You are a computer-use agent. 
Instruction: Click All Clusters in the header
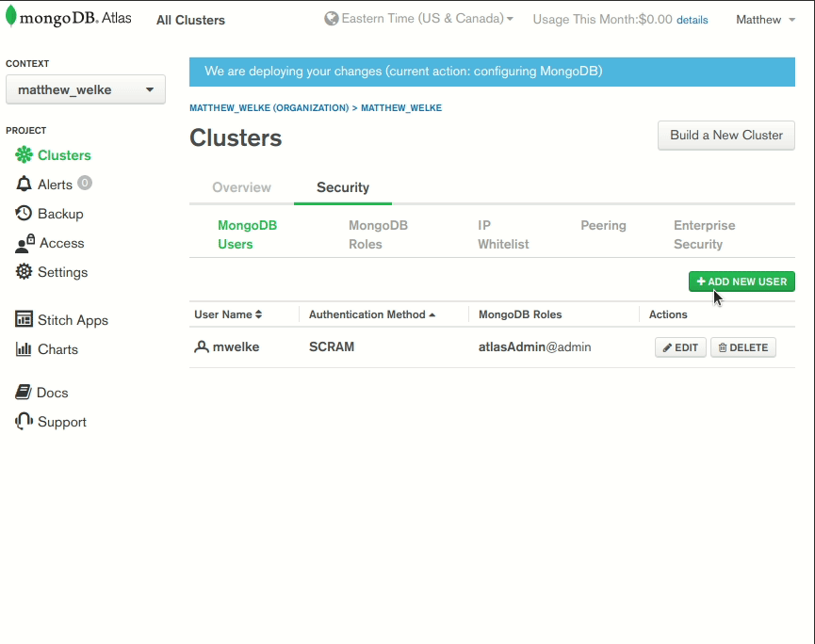(x=190, y=21)
